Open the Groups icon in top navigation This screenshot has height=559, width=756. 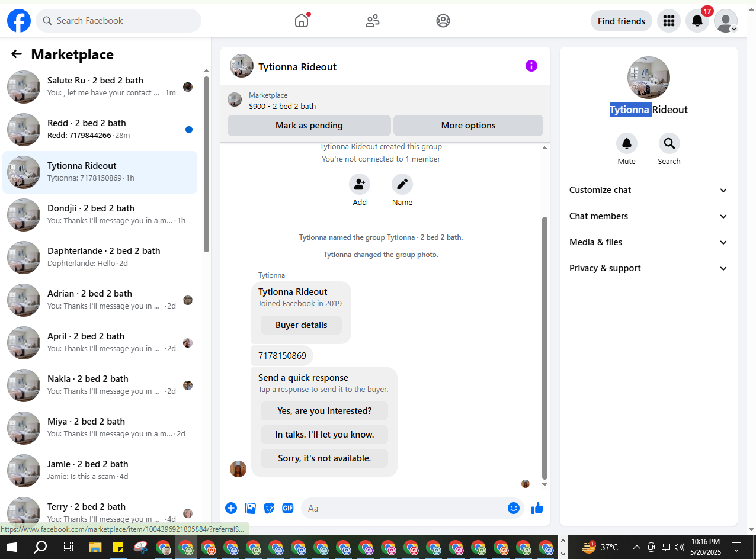[x=443, y=21]
